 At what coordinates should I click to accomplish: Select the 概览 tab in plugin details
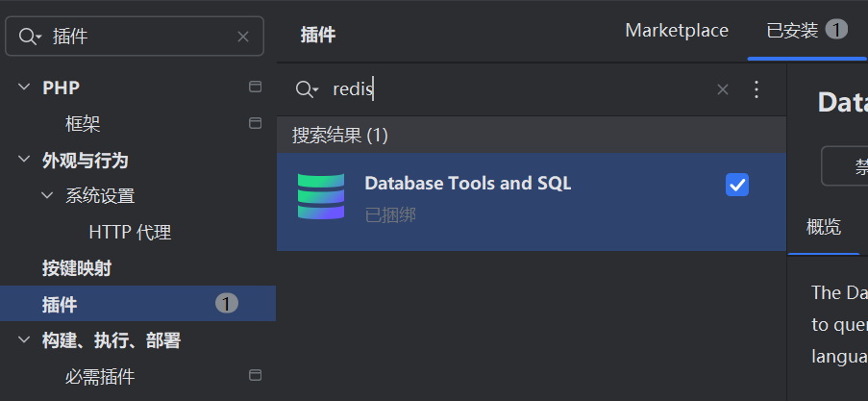[x=824, y=227]
